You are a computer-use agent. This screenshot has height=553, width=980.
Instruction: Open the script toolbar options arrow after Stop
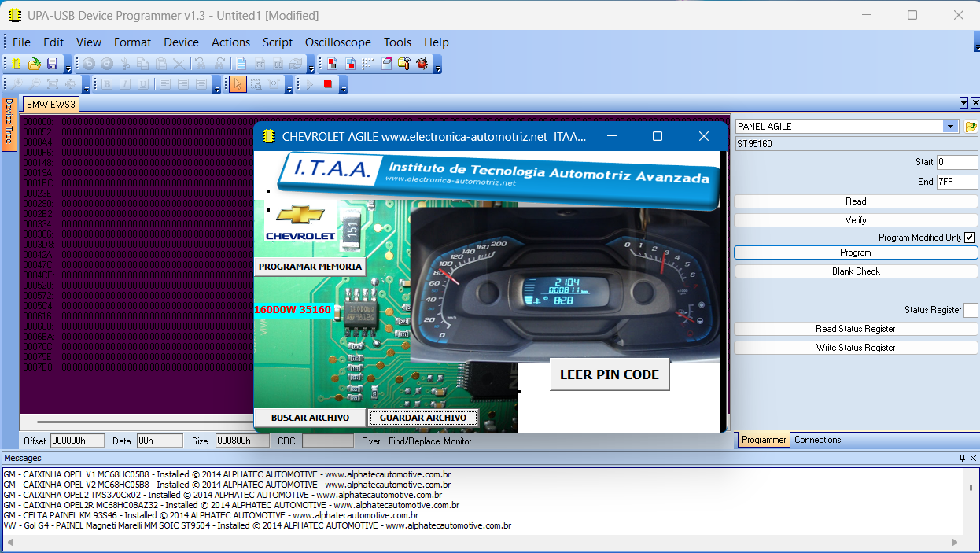(344, 85)
